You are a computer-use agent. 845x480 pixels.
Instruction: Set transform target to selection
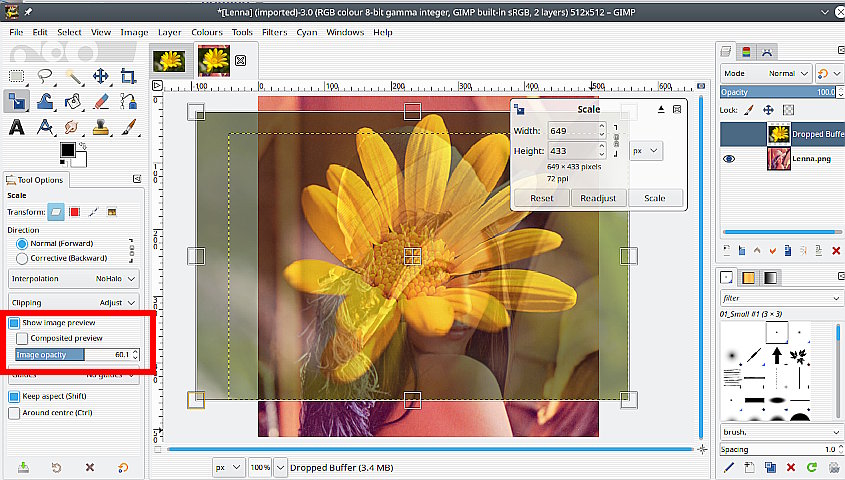coord(75,212)
